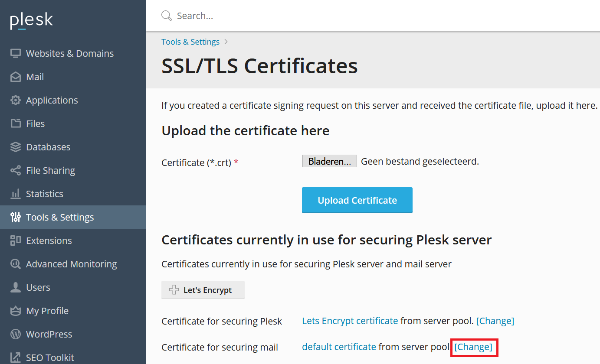
Task: Click the Advanced Monitoring icon
Action: (x=16, y=264)
